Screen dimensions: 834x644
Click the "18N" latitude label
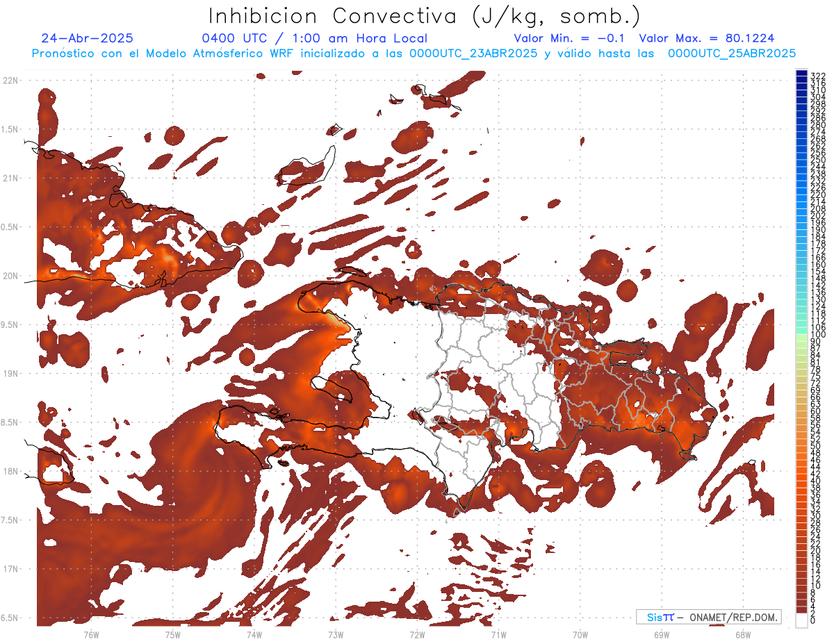tap(10, 471)
